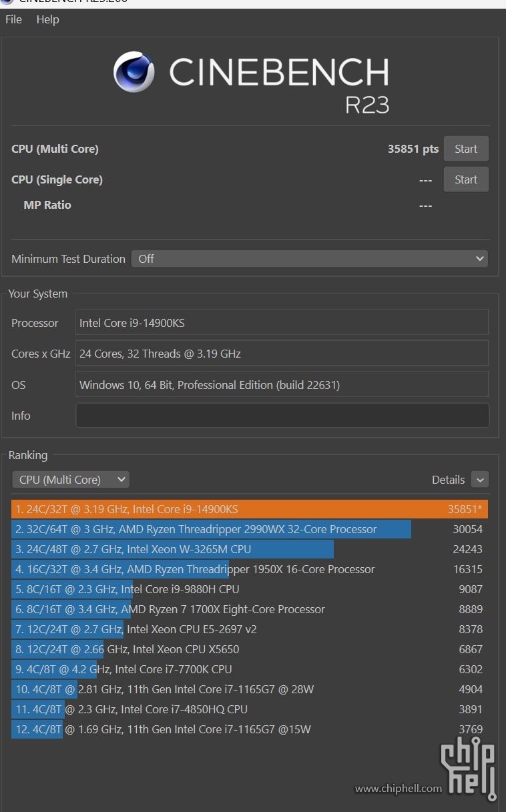Click the empty Info input field
This screenshot has height=812, width=506.
coord(282,415)
